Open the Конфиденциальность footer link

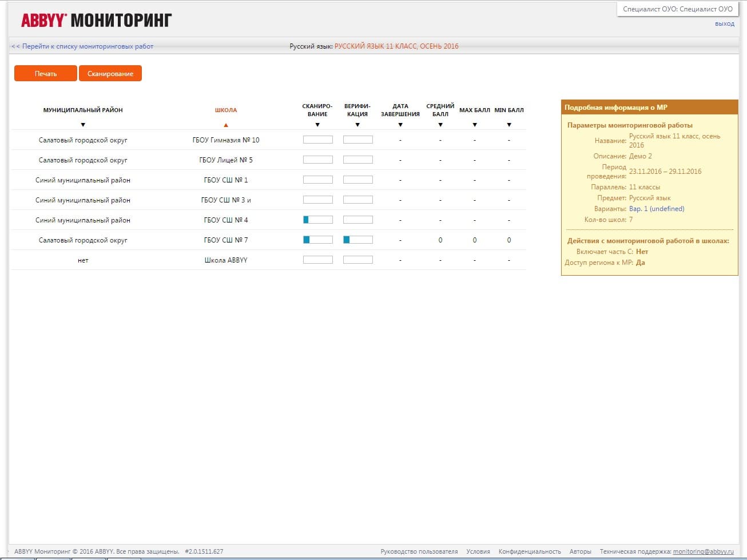pyautogui.click(x=530, y=551)
